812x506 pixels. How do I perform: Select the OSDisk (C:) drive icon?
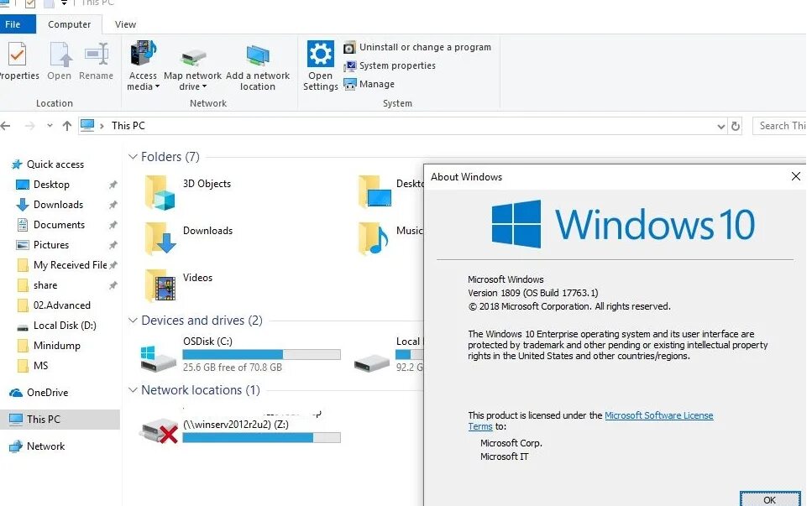click(x=158, y=358)
